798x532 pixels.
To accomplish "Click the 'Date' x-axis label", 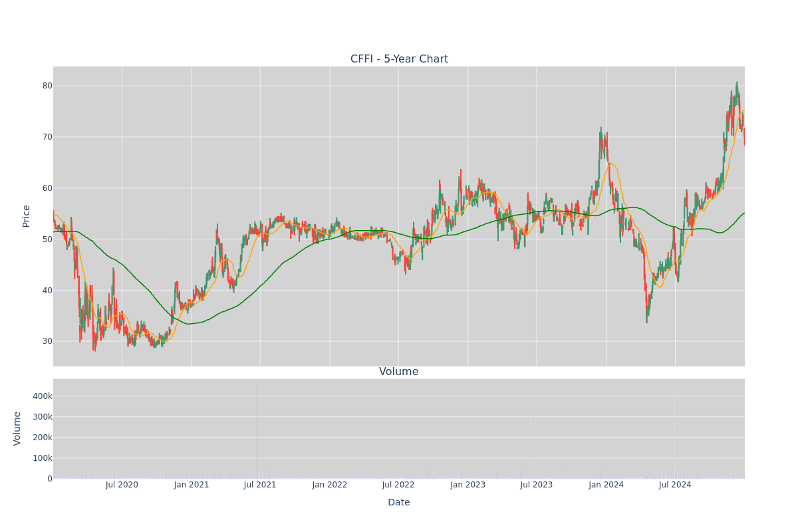I will 399,502.
